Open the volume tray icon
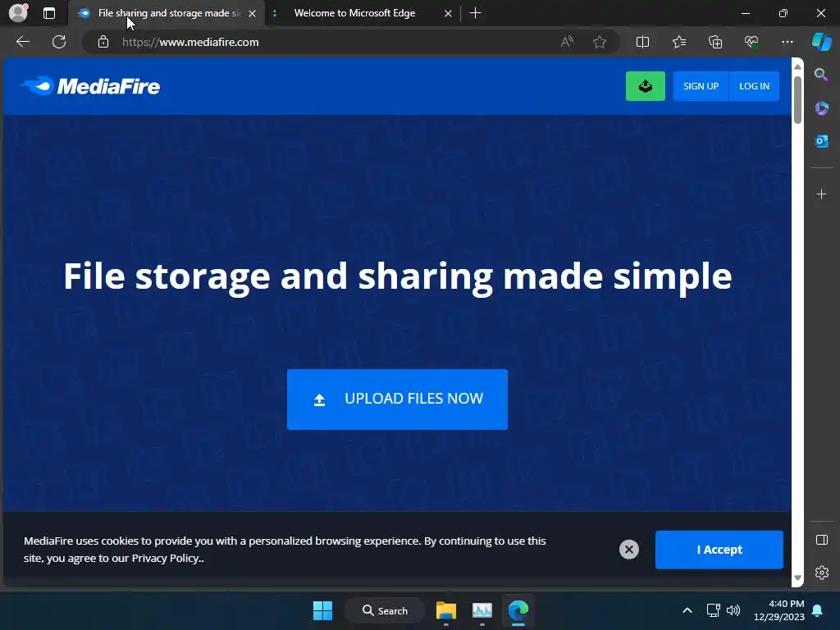This screenshot has width=840, height=630. 733,610
